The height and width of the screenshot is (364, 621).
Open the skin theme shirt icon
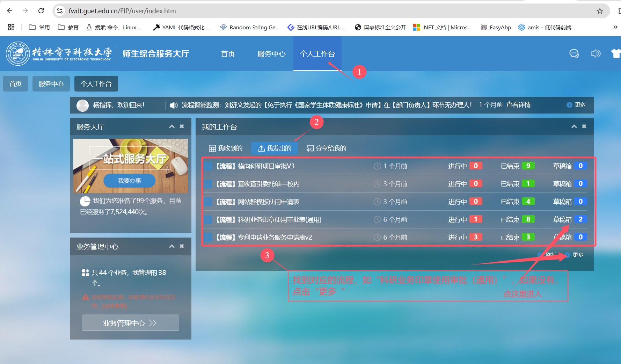pyautogui.click(x=616, y=53)
